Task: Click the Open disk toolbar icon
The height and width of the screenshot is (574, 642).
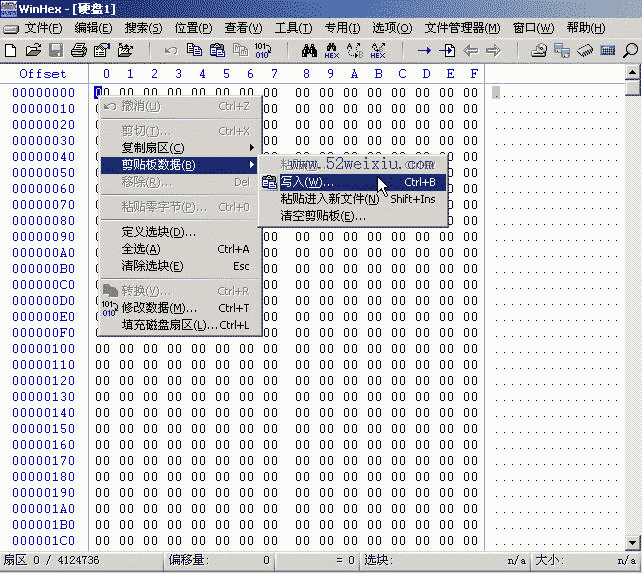Action: (x=539, y=51)
